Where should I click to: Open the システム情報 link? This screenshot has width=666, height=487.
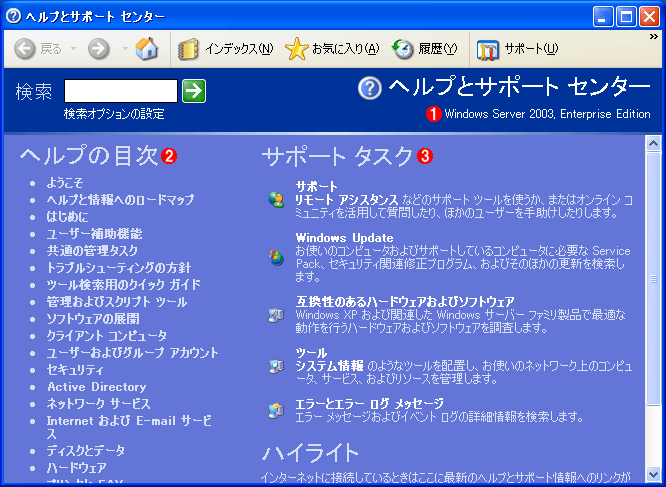tap(330, 366)
